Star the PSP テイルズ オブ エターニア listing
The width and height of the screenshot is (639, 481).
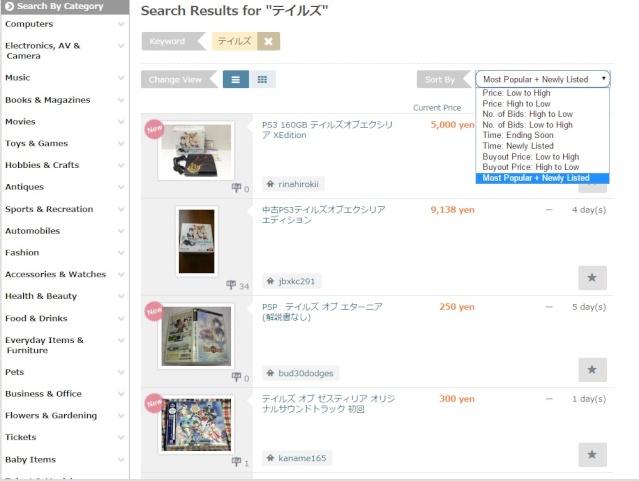pos(592,369)
